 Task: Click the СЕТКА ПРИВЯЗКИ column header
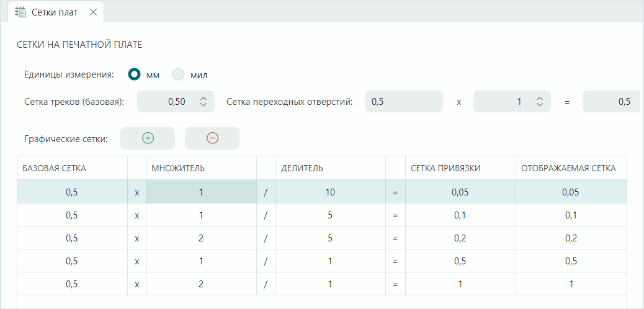460,168
